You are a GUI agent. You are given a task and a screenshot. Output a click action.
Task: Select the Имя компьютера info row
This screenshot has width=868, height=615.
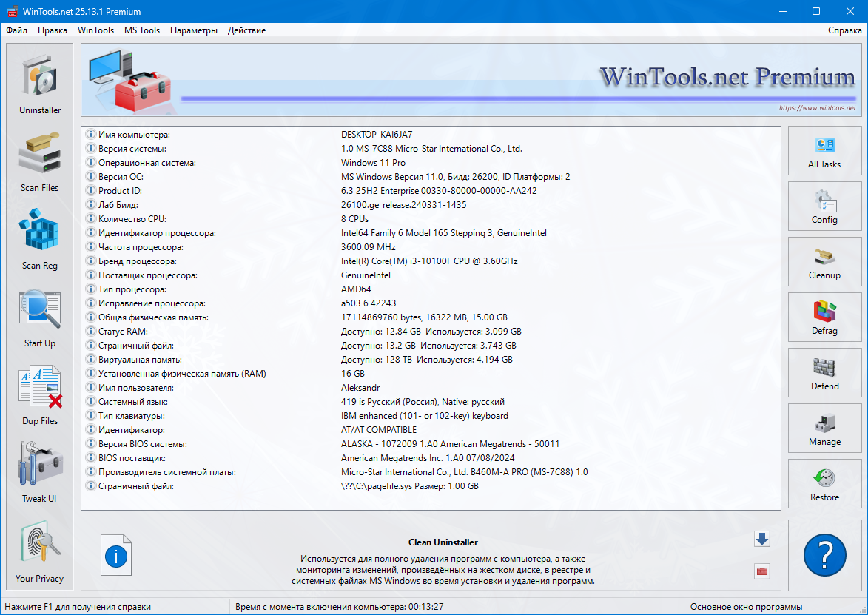coord(135,135)
